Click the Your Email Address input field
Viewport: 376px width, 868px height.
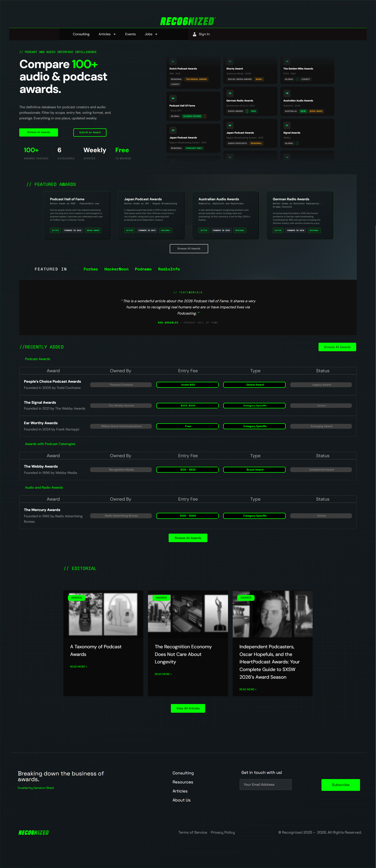pyautogui.click(x=266, y=784)
